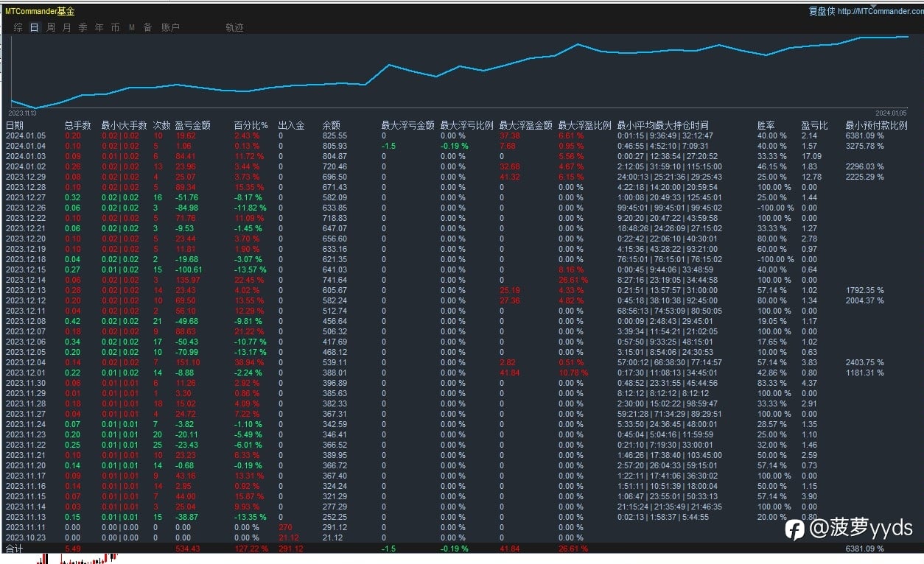Click the 合计 totals row label
Viewport: 924px width, 564px height.
click(14, 549)
